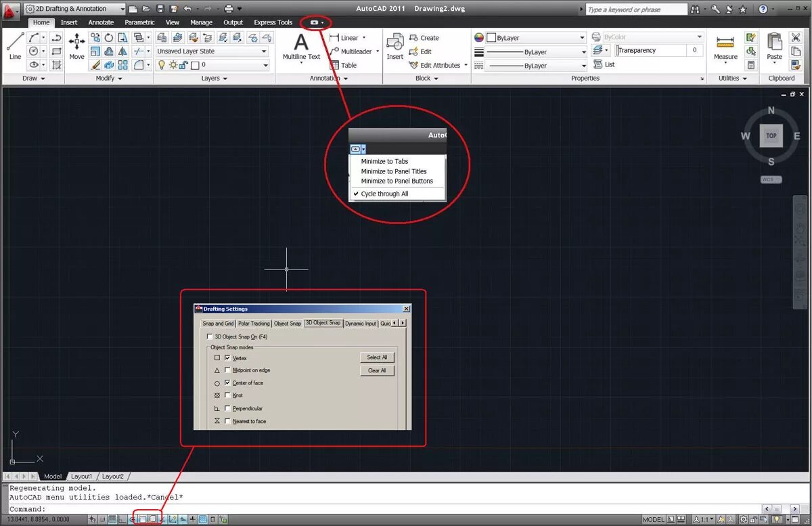Open the block Edit tool
812x526 pixels.
420,51
